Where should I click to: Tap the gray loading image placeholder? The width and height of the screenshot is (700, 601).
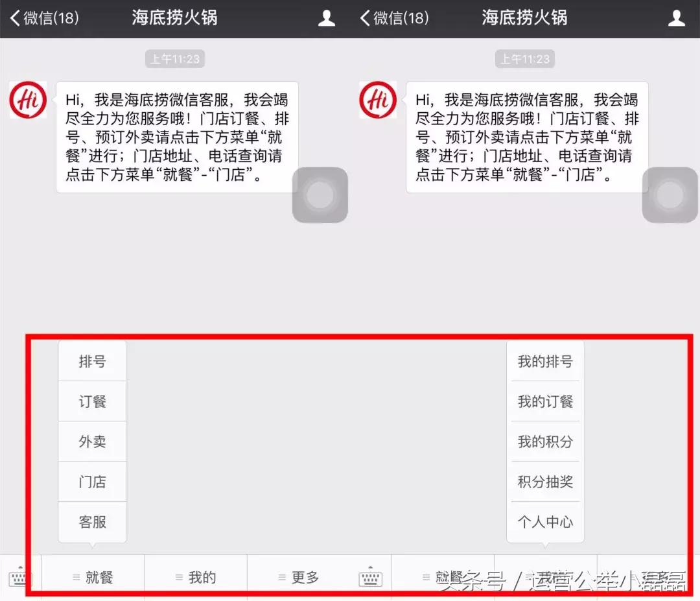(320, 194)
